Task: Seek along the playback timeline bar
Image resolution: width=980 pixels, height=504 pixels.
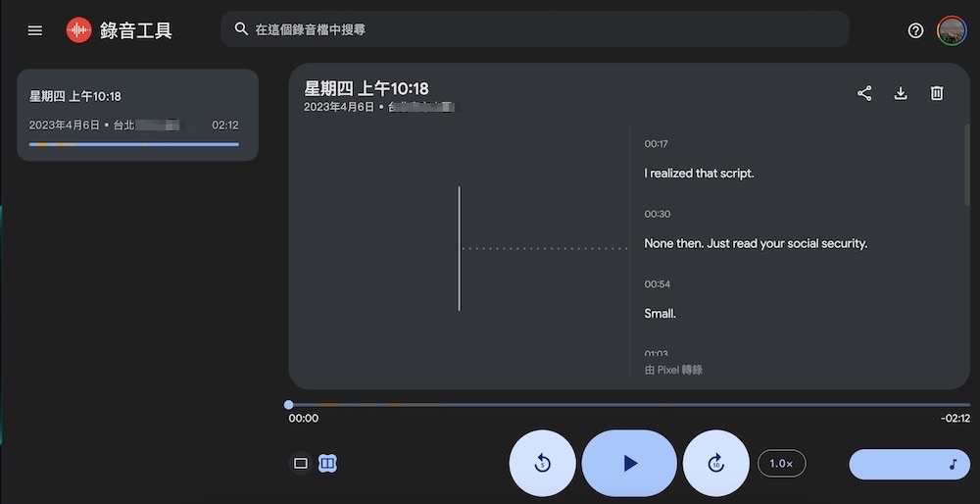Action: coord(629,405)
